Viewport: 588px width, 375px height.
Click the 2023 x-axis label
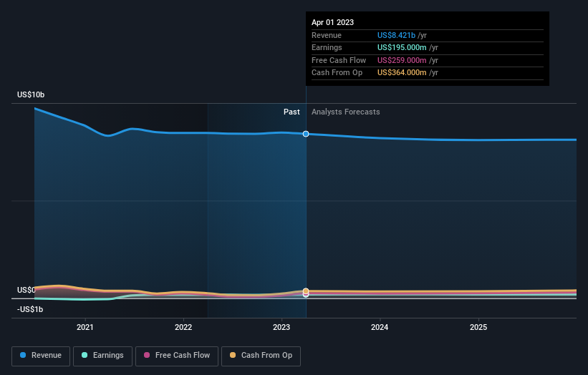281,327
